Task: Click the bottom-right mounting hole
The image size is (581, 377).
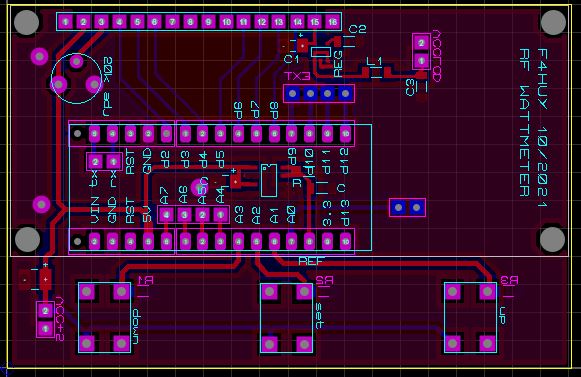Action: tap(552, 239)
